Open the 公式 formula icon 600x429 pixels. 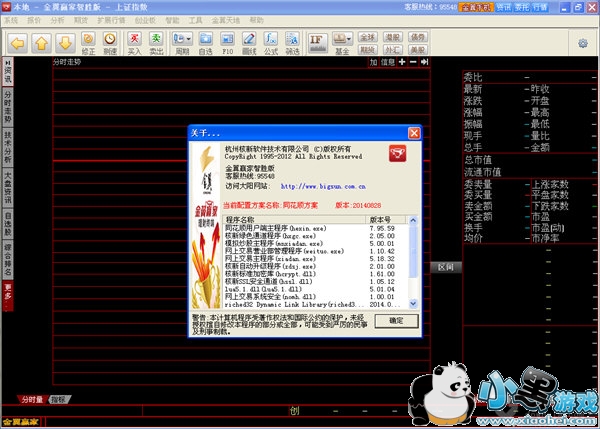(x=271, y=43)
